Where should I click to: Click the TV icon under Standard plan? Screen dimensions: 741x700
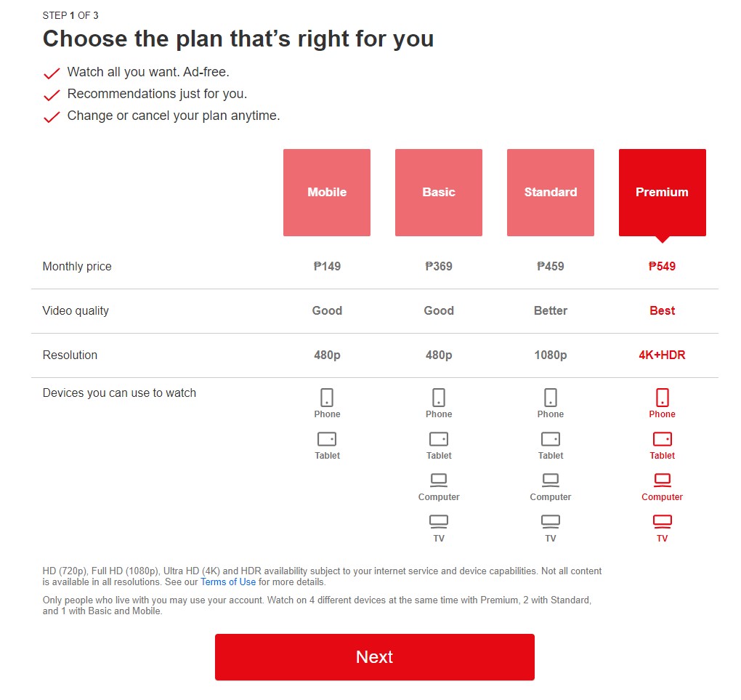(x=551, y=521)
